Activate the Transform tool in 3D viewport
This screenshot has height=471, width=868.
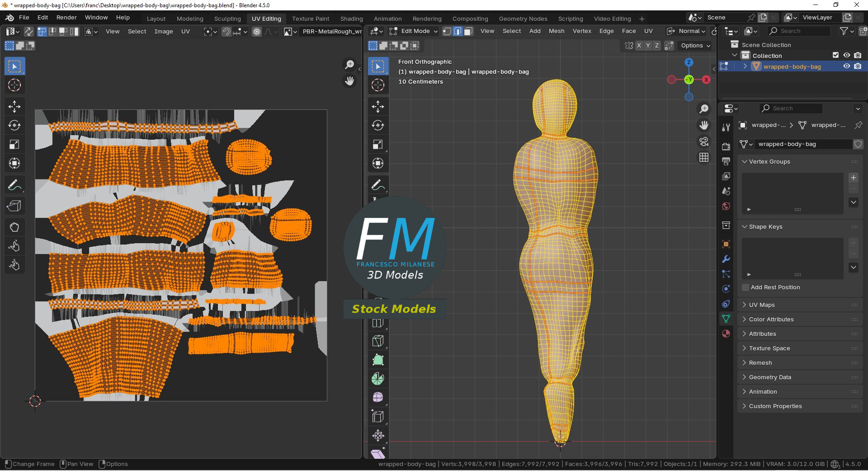(378, 164)
